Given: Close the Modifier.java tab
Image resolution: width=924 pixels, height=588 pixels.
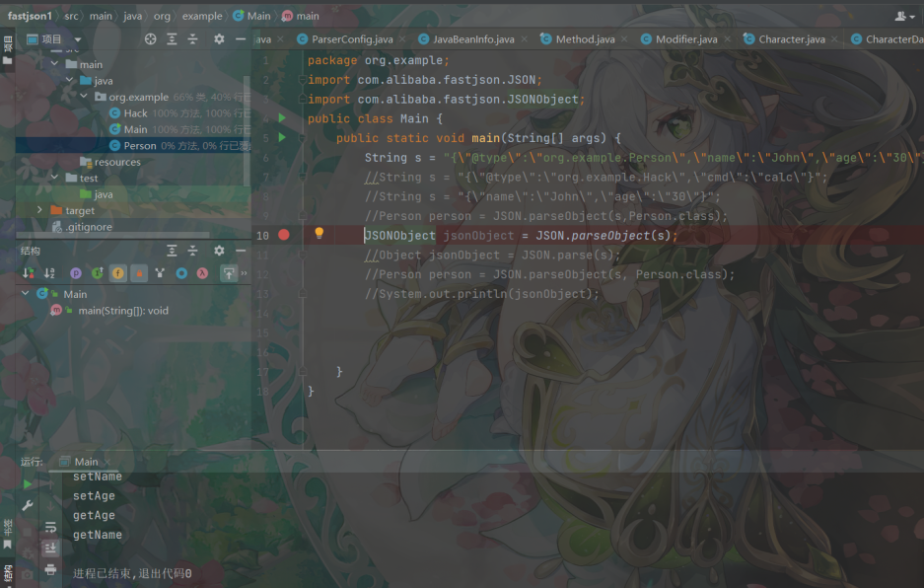Looking at the screenshot, I should click(x=728, y=39).
